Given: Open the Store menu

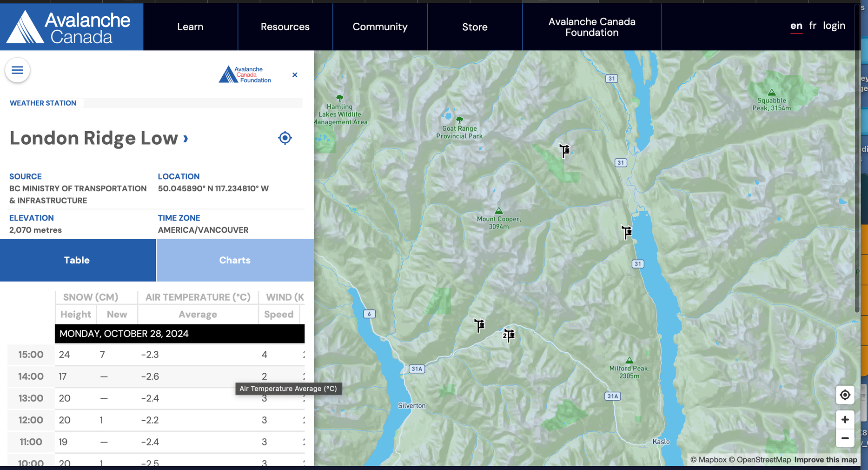Looking at the screenshot, I should [x=475, y=27].
